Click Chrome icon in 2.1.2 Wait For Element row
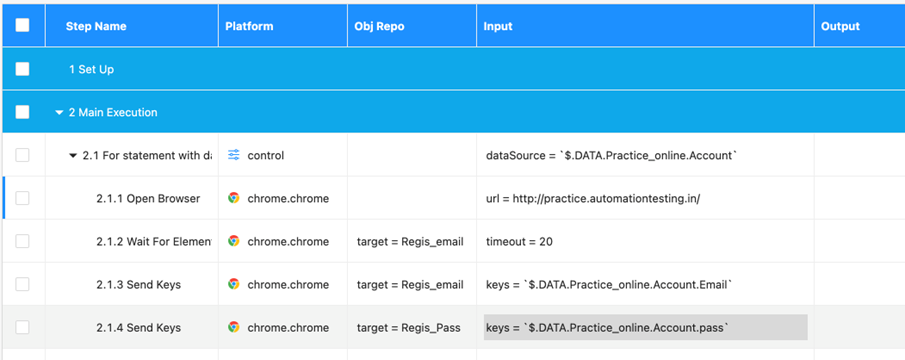Viewport: 905px width, 360px height. pyautogui.click(x=234, y=241)
